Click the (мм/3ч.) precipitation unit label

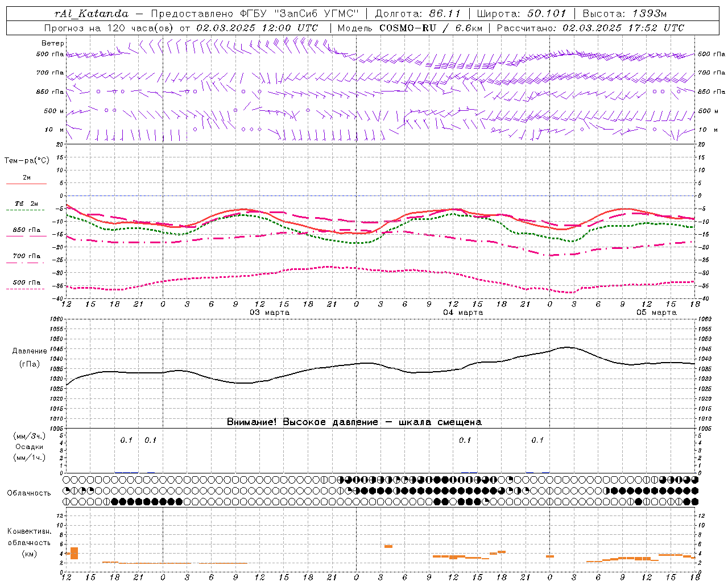pyautogui.click(x=30, y=436)
